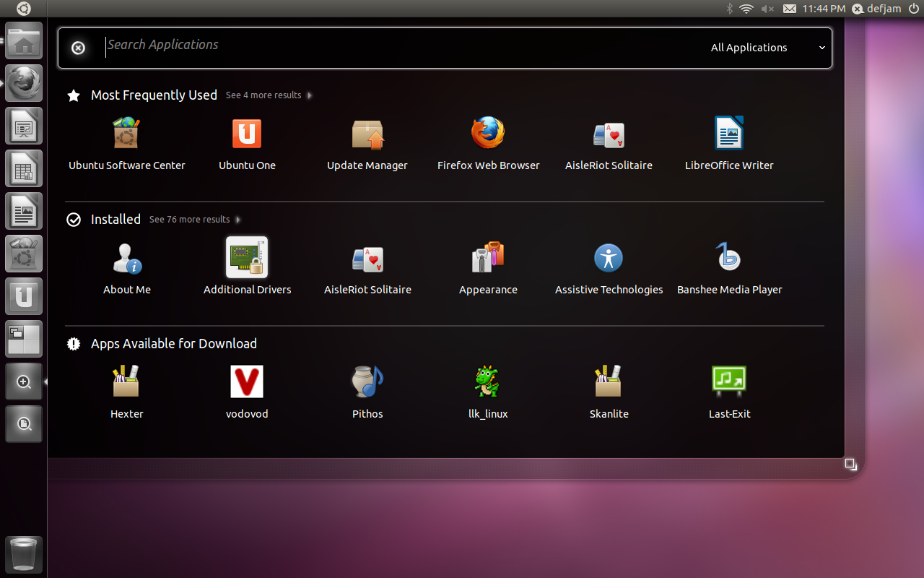Open the Appearance settings app
The image size is (924, 578).
[488, 269]
